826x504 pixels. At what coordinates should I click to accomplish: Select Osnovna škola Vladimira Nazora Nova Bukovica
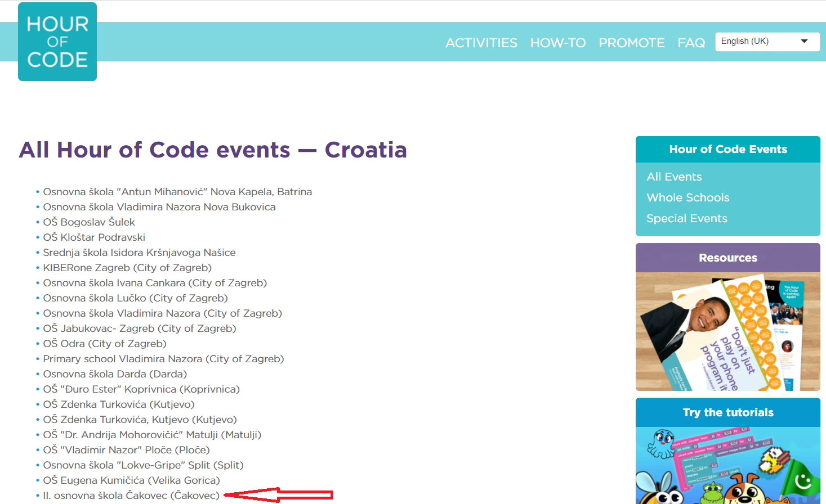tap(159, 207)
